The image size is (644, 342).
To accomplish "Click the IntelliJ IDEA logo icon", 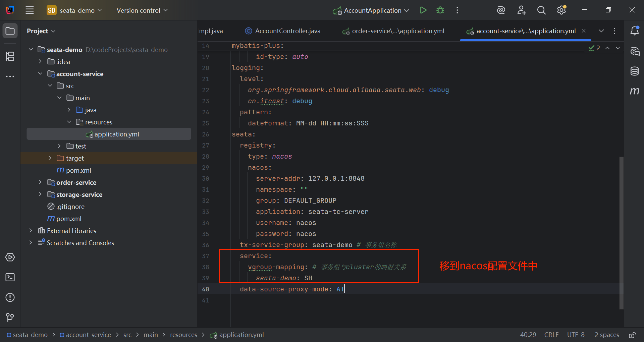I will [x=10, y=10].
